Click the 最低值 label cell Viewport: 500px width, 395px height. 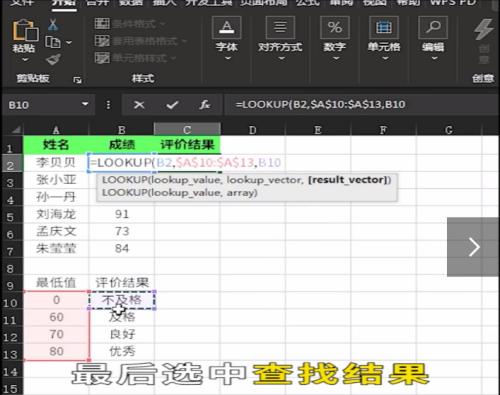(56, 283)
